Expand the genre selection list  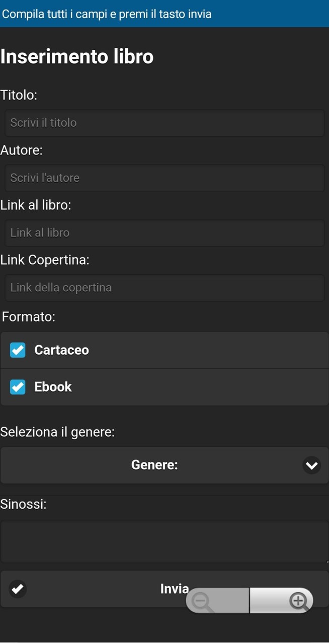pyautogui.click(x=164, y=465)
